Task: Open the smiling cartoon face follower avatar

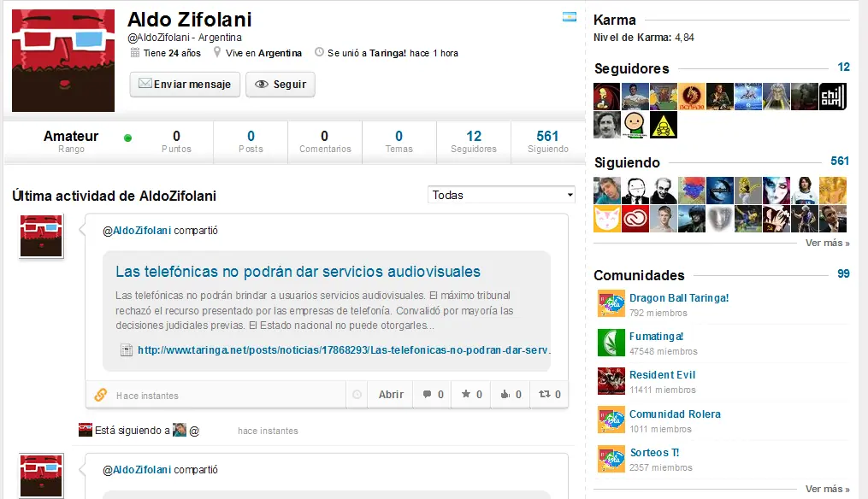Action: tap(635, 125)
